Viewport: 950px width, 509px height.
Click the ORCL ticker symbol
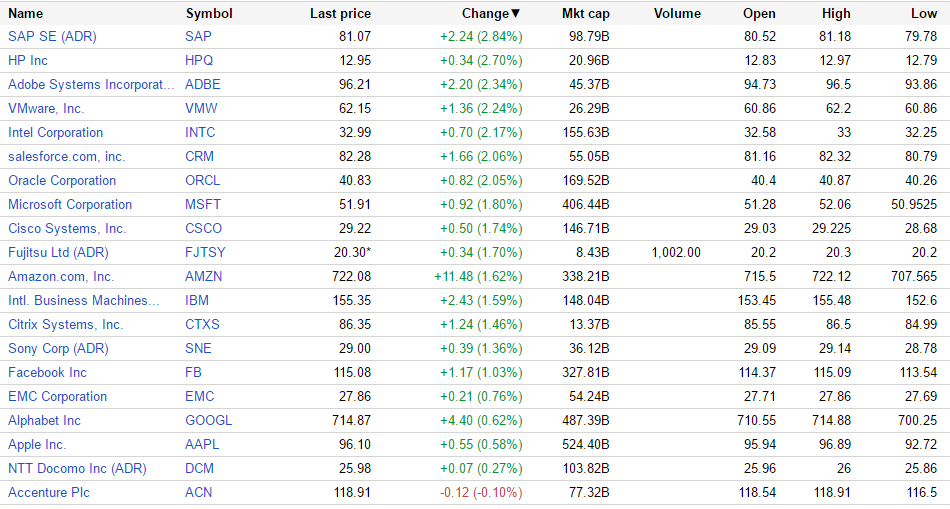pos(202,180)
